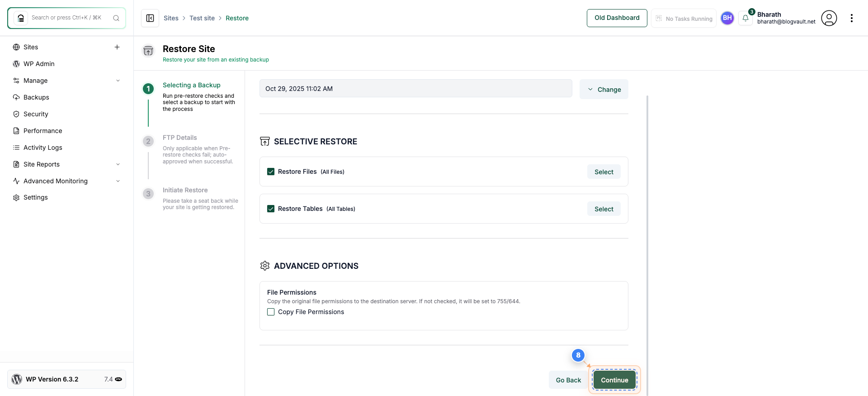Click the Sites breadcrumb link
Viewport: 868px width, 396px height.
pyautogui.click(x=171, y=18)
